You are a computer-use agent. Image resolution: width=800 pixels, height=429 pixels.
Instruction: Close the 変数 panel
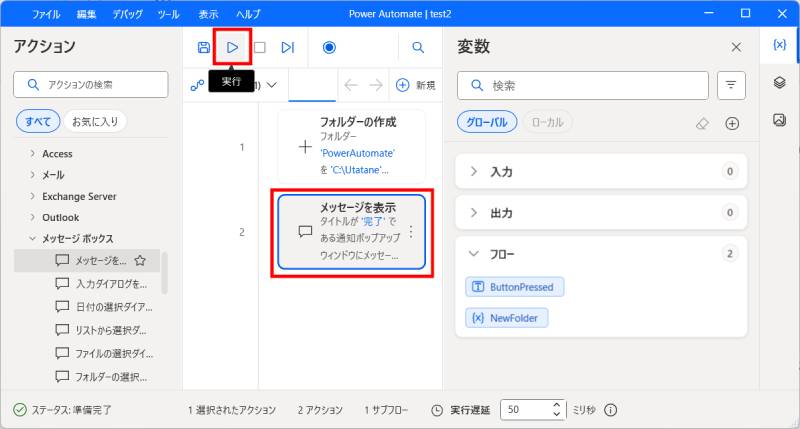(x=736, y=47)
